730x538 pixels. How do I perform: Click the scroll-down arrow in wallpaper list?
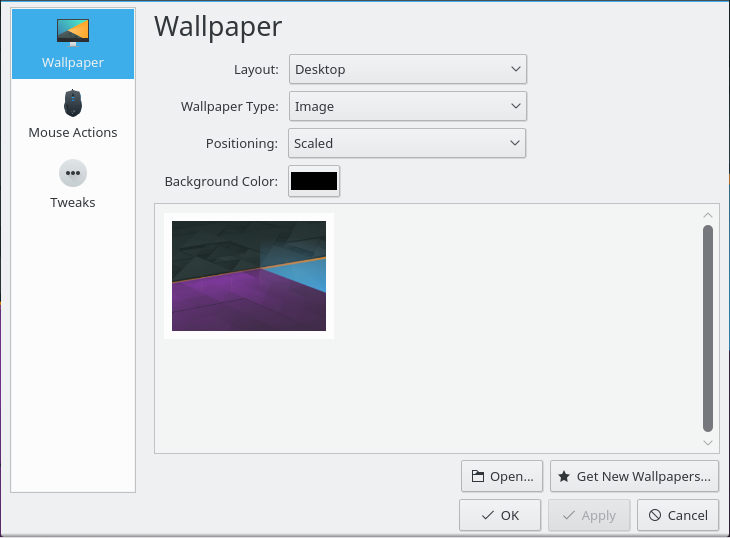click(708, 442)
